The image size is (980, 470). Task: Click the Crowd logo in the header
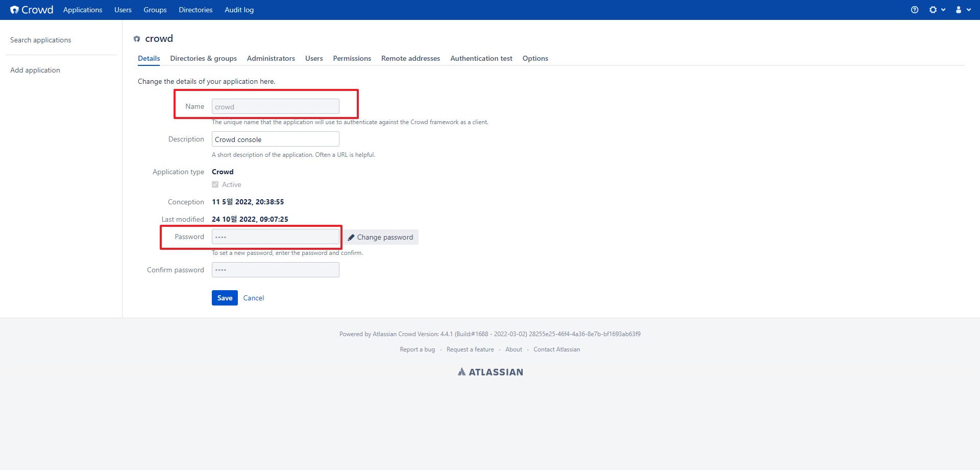coord(32,10)
